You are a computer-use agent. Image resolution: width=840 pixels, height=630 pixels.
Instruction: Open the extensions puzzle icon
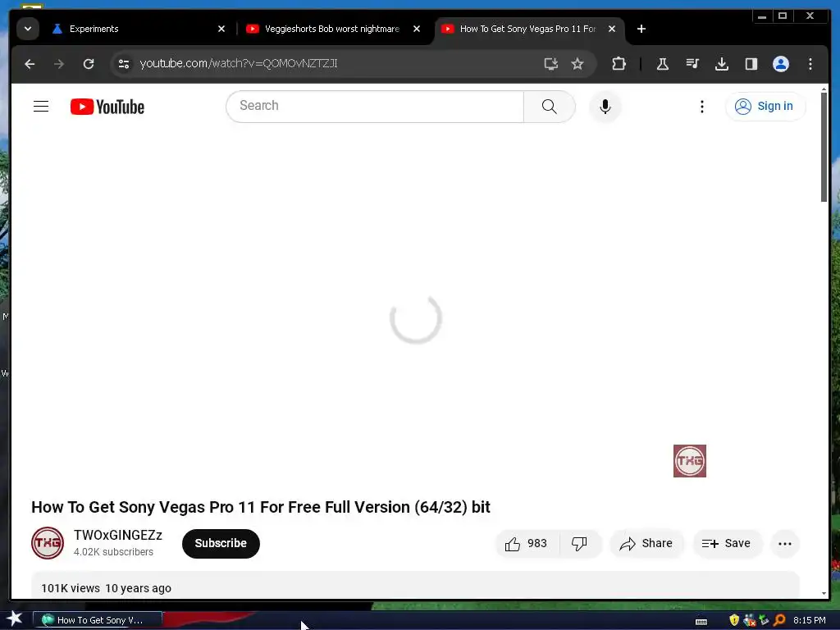(619, 64)
